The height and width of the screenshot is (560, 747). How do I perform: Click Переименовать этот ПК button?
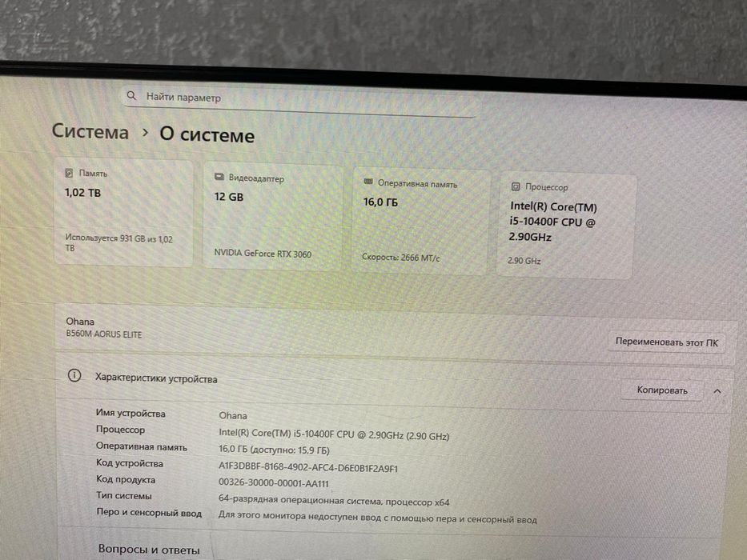coord(666,342)
